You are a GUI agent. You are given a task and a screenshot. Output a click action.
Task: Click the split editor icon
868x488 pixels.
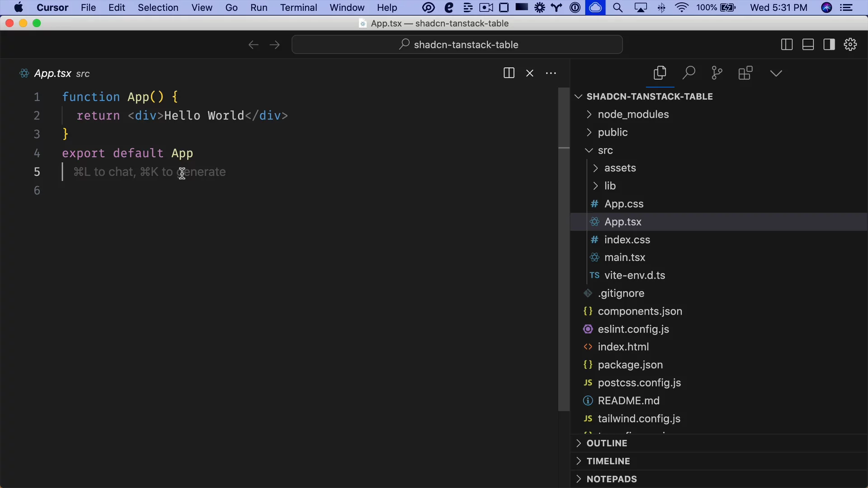coord(509,73)
